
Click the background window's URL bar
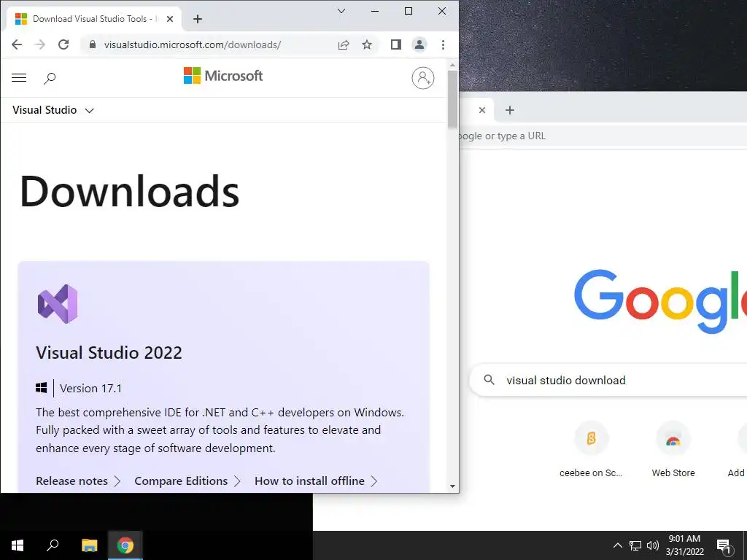(603, 136)
